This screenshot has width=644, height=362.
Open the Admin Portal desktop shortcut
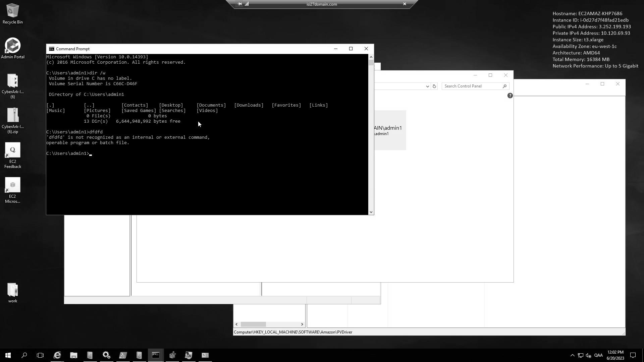pyautogui.click(x=13, y=48)
